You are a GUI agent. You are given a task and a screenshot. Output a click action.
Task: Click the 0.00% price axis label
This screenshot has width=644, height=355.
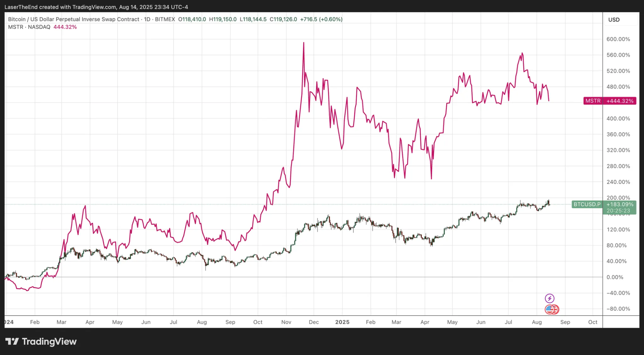[615, 277]
